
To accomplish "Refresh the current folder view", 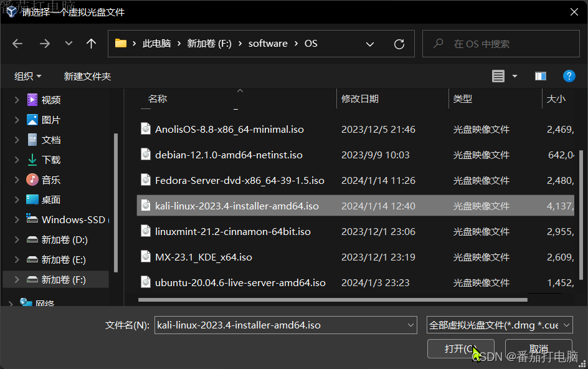I will point(399,44).
